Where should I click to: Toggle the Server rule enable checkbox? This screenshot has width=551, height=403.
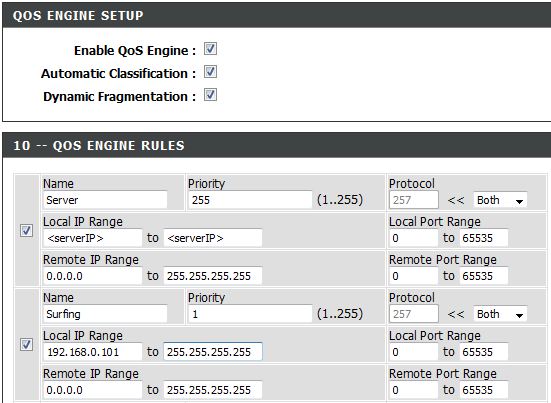[26, 231]
